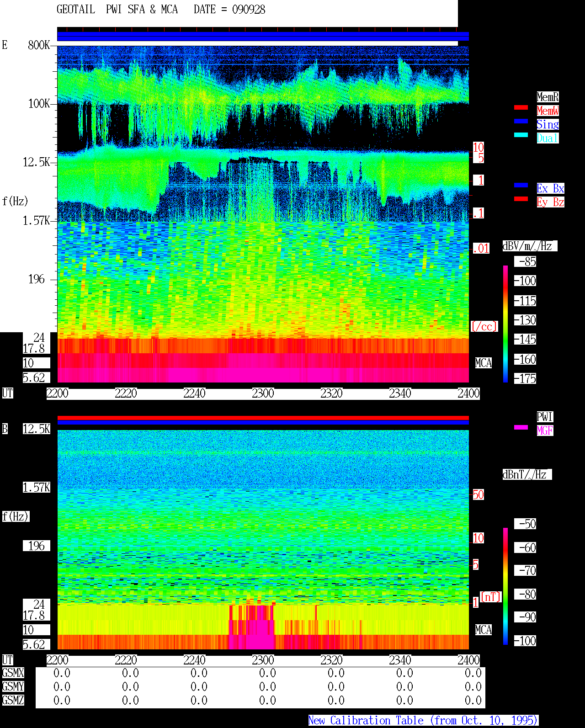Click the red [nT] unit label
Image resolution: width=585 pixels, height=728 pixels.
[491, 597]
